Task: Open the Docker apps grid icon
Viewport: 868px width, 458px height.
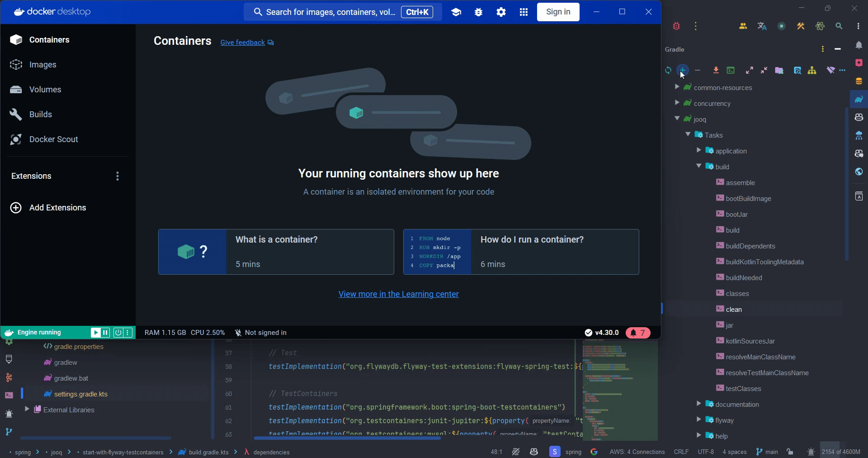Action: point(524,12)
